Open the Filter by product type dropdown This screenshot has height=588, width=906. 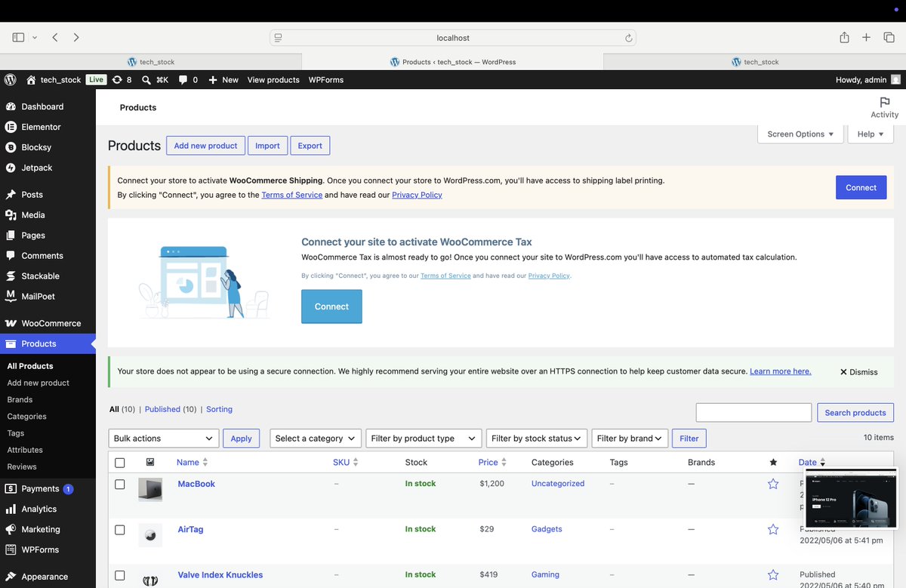coord(424,439)
